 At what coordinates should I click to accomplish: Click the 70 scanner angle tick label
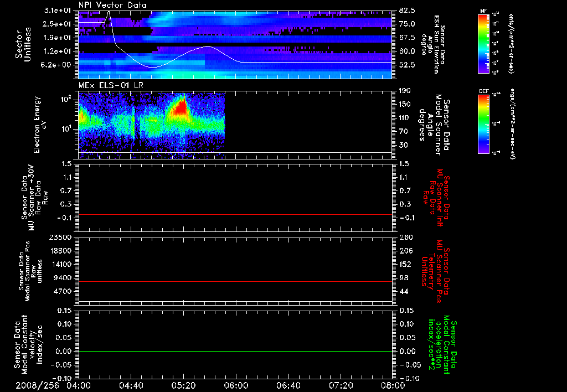pos(403,132)
